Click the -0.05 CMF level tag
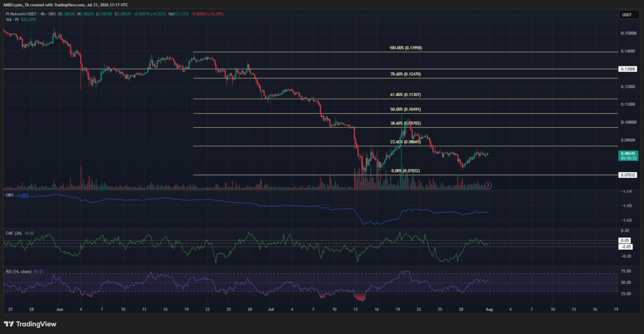 coord(626,247)
